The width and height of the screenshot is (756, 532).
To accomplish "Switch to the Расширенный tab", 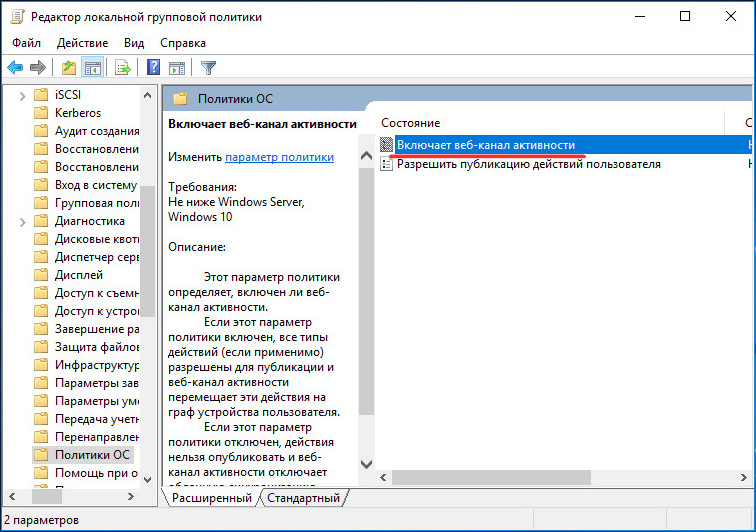I will [211, 498].
